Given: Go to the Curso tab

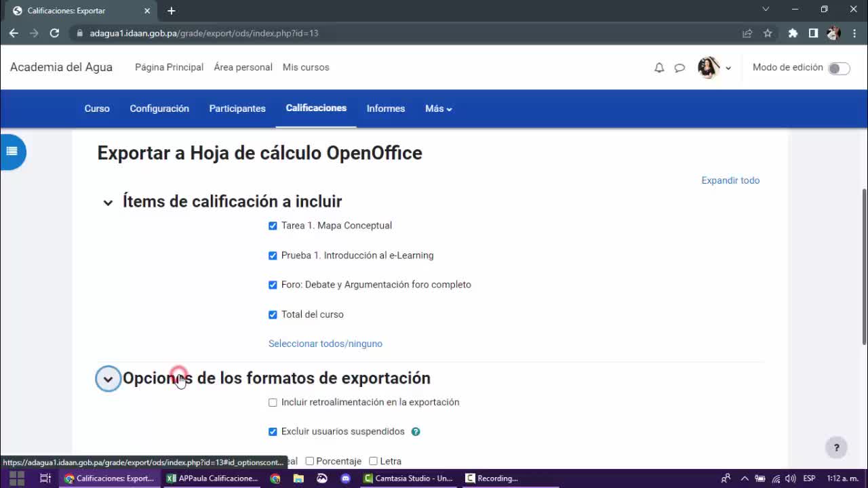Looking at the screenshot, I should pyautogui.click(x=97, y=108).
